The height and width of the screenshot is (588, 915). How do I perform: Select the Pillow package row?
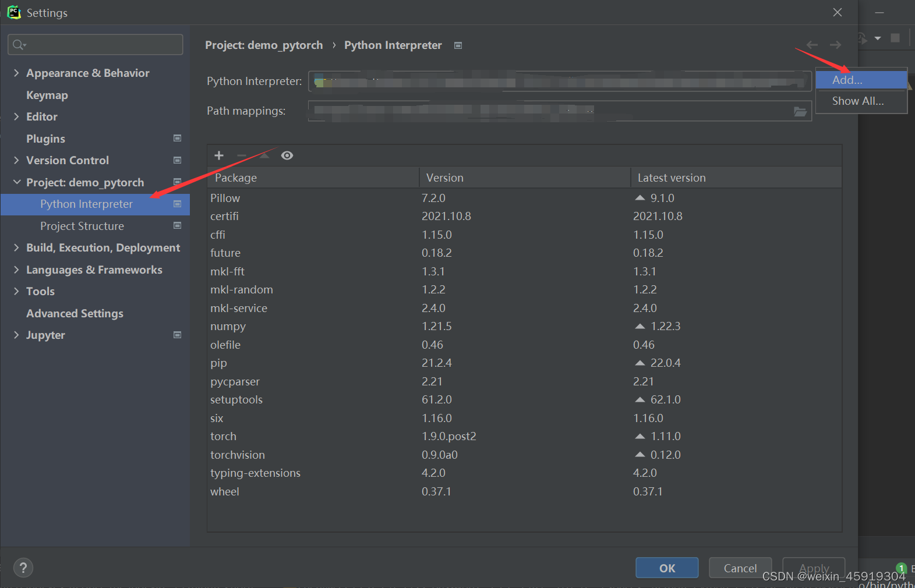pyautogui.click(x=525, y=199)
